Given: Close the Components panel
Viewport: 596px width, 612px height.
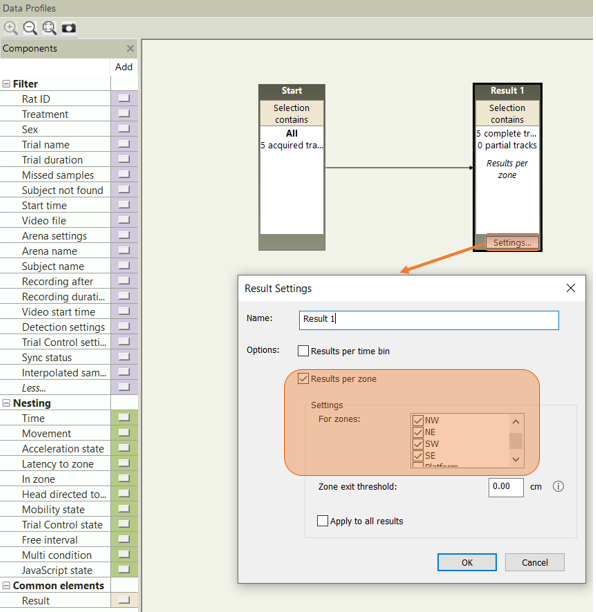Looking at the screenshot, I should (130, 48).
